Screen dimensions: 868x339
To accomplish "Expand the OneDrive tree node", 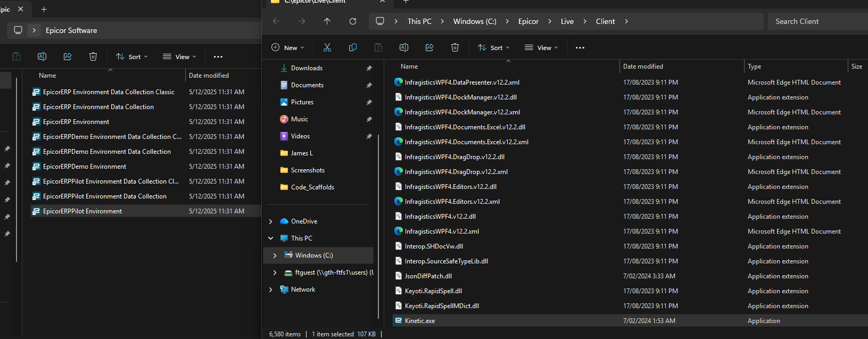I will tap(271, 221).
